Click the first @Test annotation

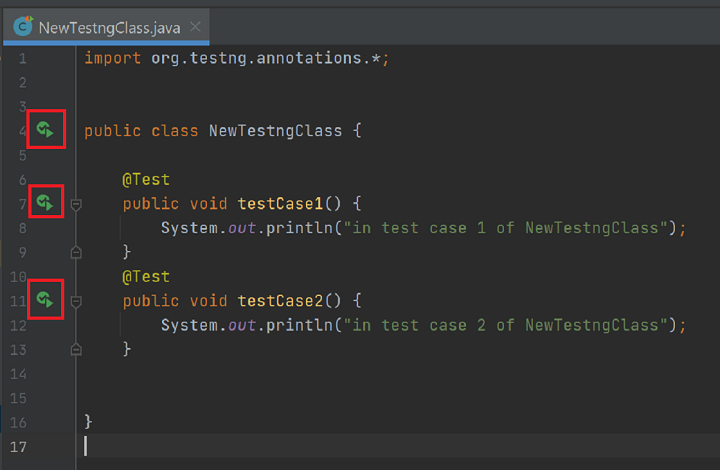pos(146,180)
